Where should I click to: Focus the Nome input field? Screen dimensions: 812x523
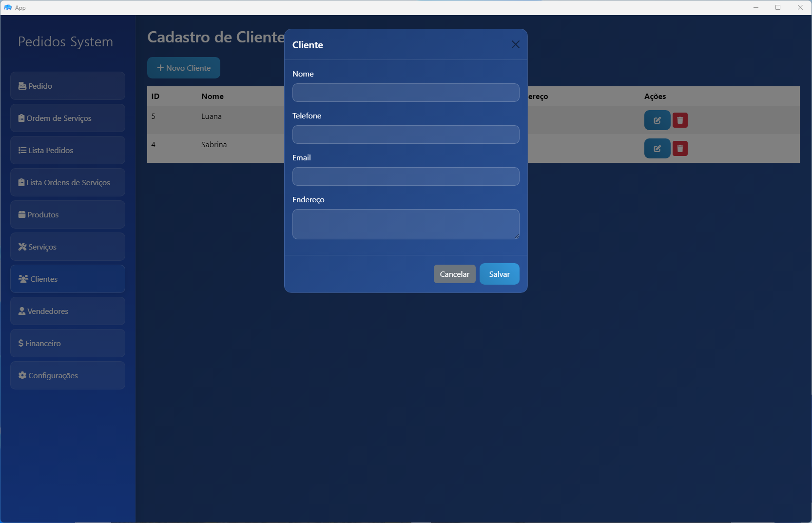406,93
